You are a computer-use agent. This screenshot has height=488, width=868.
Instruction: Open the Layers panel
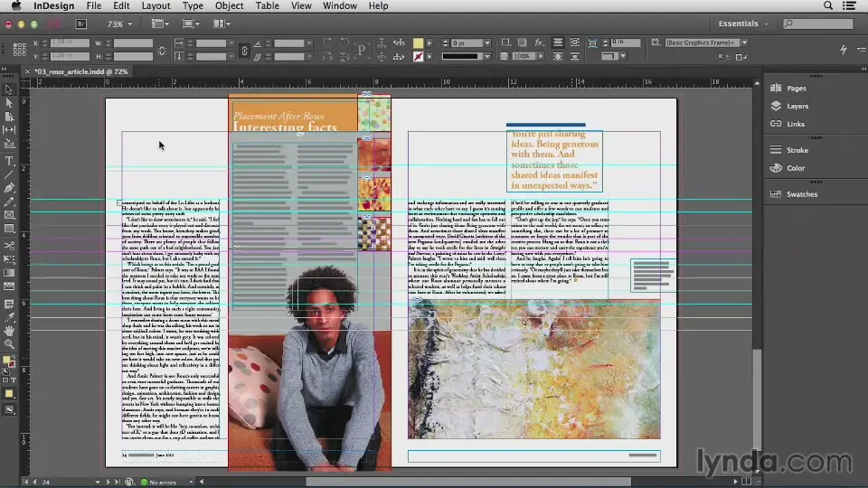pos(797,106)
